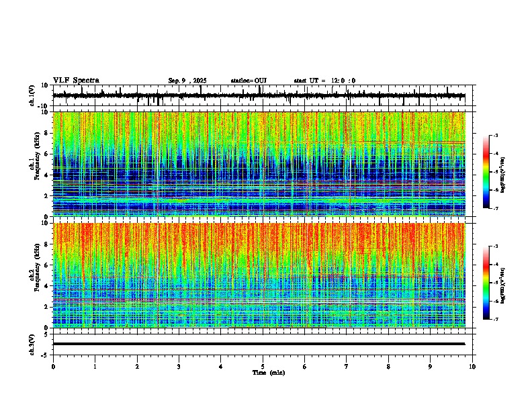Viewport: 532px width, 411px height.
Task: Click time-axis tick label "0"
Action: pyautogui.click(x=53, y=367)
